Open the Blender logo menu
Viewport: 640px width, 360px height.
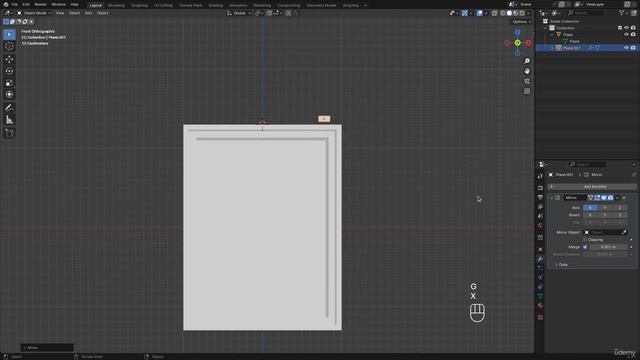6,4
